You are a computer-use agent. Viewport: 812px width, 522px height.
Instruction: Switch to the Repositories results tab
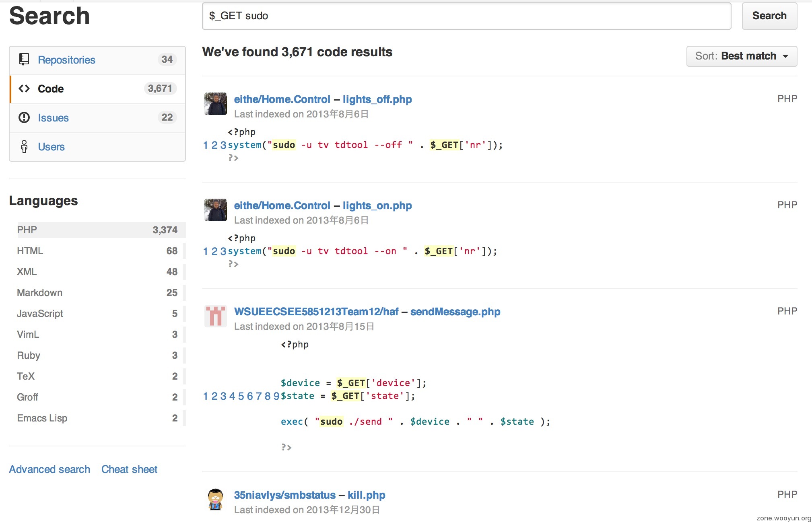pyautogui.click(x=66, y=60)
